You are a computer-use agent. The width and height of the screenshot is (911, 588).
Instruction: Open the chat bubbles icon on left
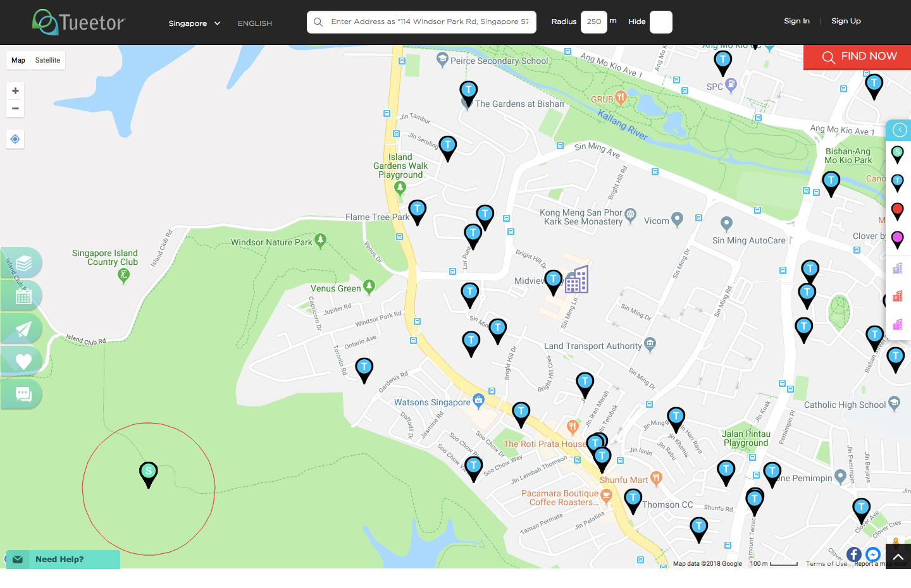(23, 395)
